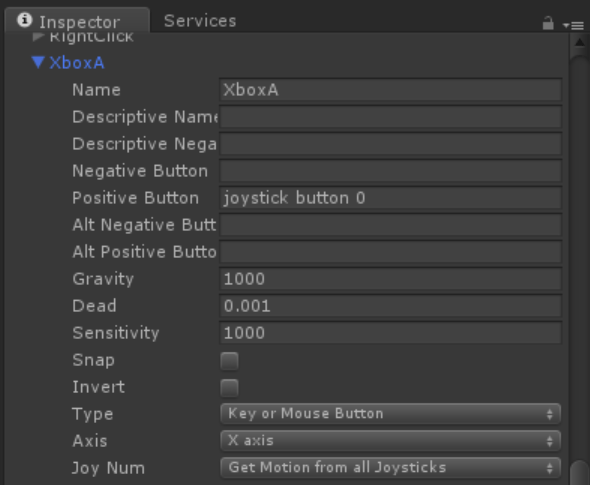The image size is (590, 485).
Task: Enable the Invert checkbox
Action: coord(229,388)
